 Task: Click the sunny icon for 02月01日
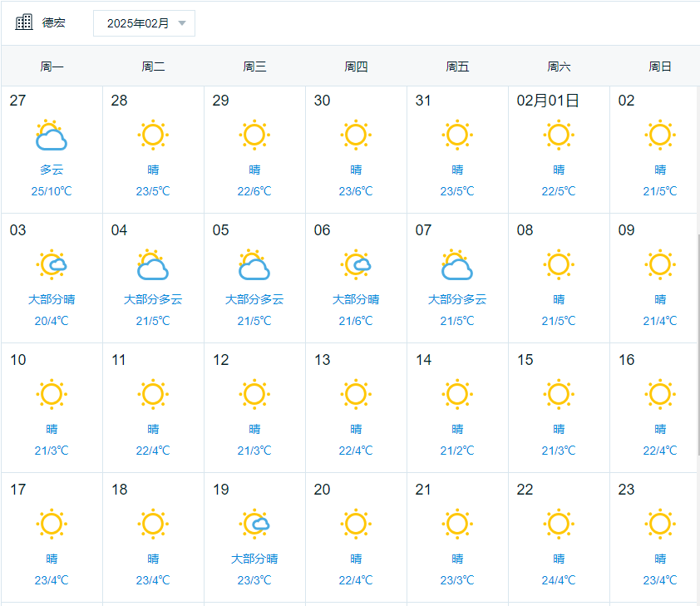tap(559, 135)
